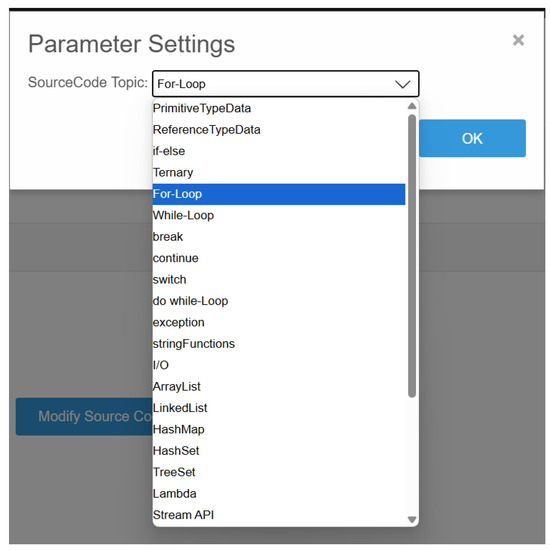Pick stringFunctions from the list

tap(279, 344)
